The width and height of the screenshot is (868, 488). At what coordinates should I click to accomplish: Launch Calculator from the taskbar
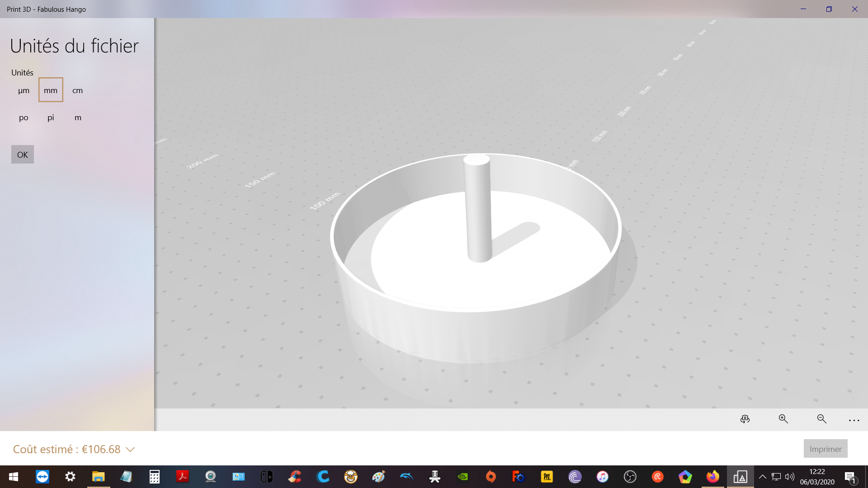154,477
